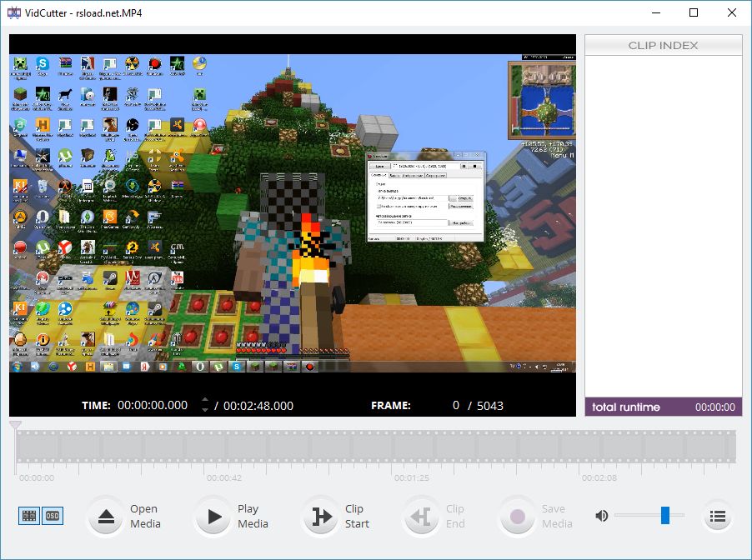752x560 pixels.
Task: Click the total duration text 00:02:48.000
Action: pos(258,406)
